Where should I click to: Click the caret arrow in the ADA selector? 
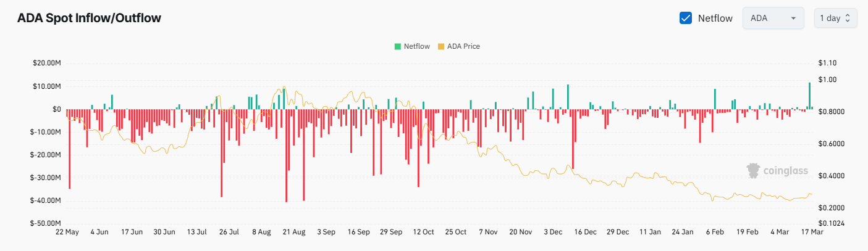[793, 19]
